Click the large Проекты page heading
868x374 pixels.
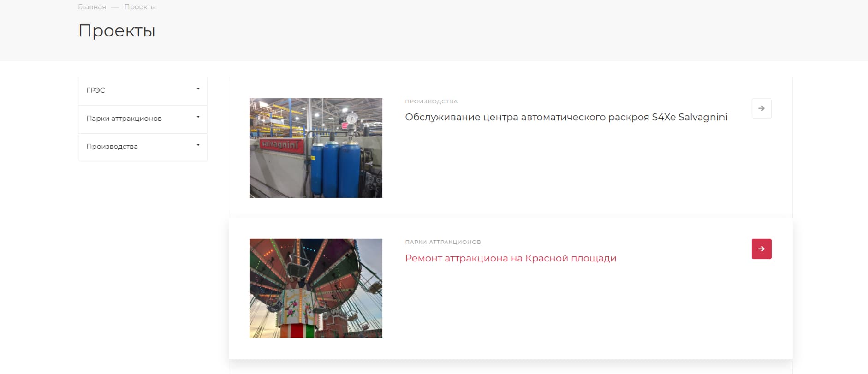click(x=117, y=31)
